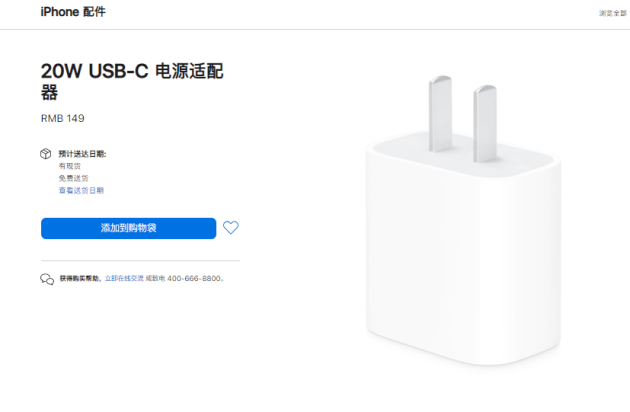Select the 20W USB-C 电源适配器 title
This screenshot has width=630, height=412.
[x=132, y=82]
